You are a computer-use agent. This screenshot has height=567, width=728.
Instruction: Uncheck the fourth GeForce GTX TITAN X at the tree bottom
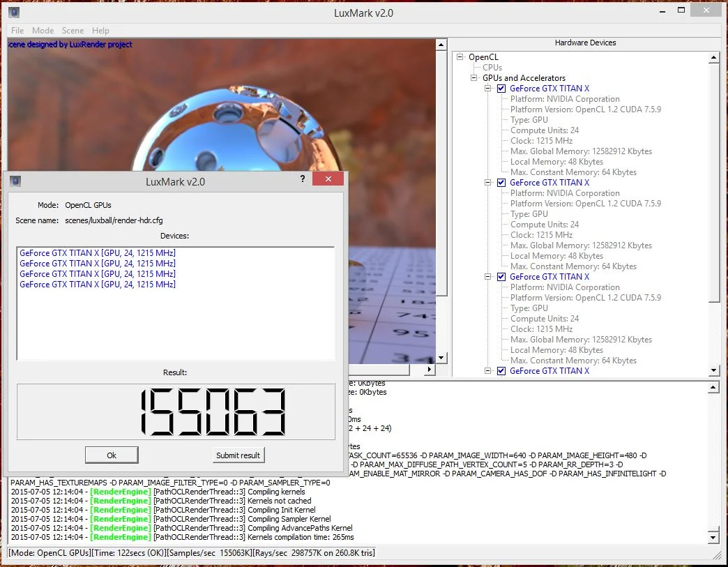click(x=501, y=371)
